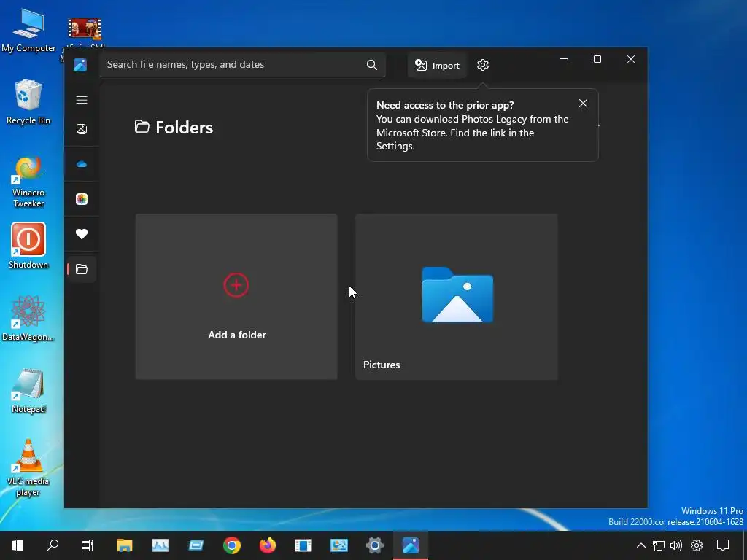The height and width of the screenshot is (560, 747).
Task: Open All Photos view in sidebar
Action: click(x=82, y=129)
